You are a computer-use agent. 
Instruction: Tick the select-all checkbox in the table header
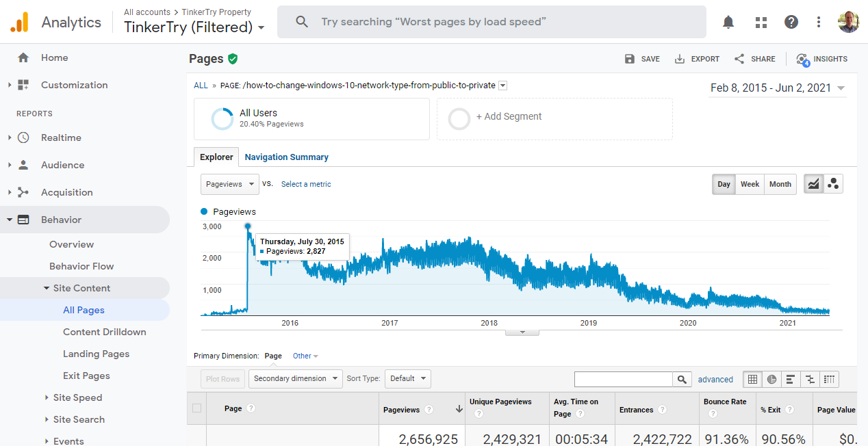[x=197, y=408]
